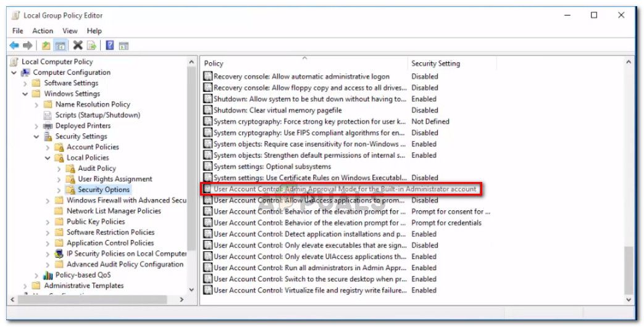Image resolution: width=644 pixels, height=327 pixels.
Task: Select Windows Firewall with Advanced Security item
Action: (127, 201)
